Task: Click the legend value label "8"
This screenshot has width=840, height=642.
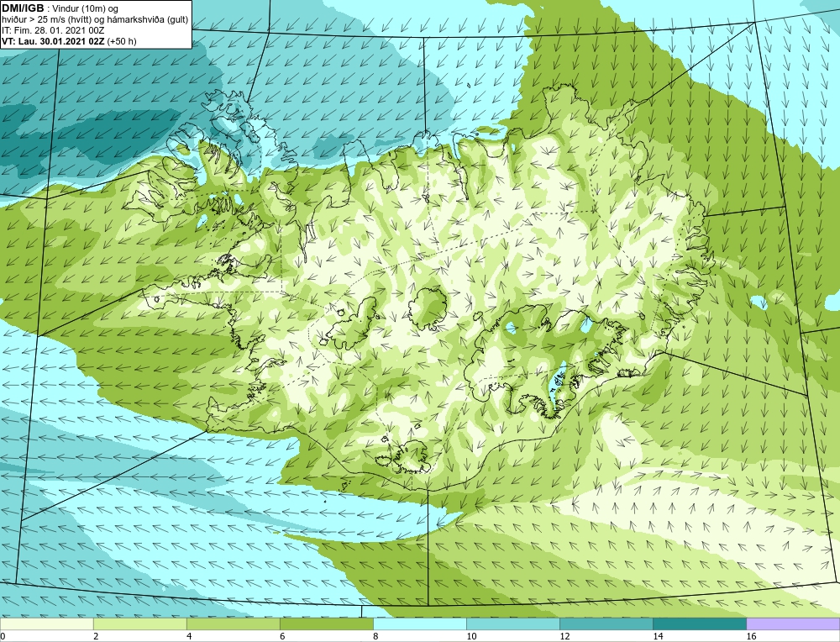Action: (x=375, y=636)
